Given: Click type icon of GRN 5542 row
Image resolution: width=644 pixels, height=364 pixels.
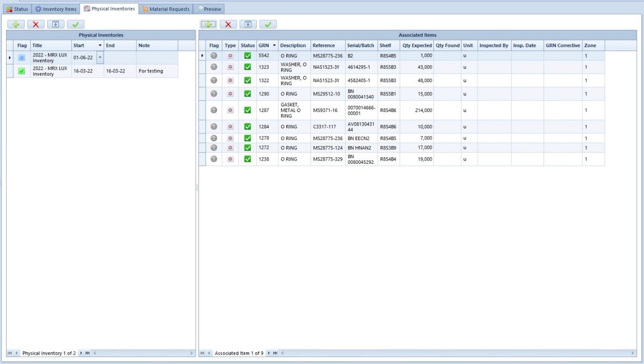Looking at the screenshot, I should (230, 56).
